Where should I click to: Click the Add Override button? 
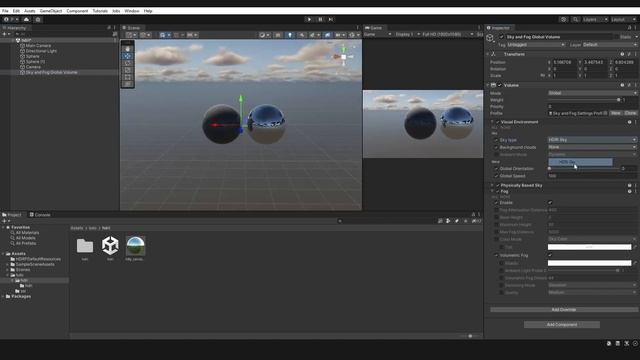click(x=564, y=309)
